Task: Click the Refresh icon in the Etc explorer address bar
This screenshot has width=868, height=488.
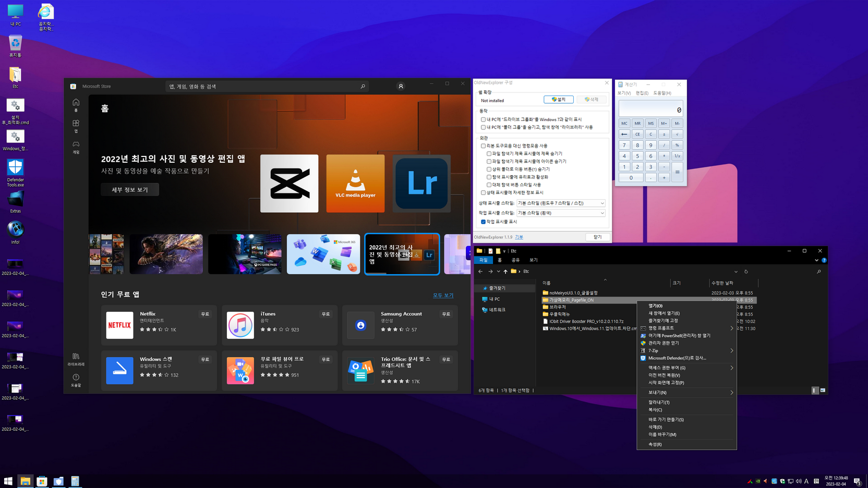Action: [x=746, y=271]
